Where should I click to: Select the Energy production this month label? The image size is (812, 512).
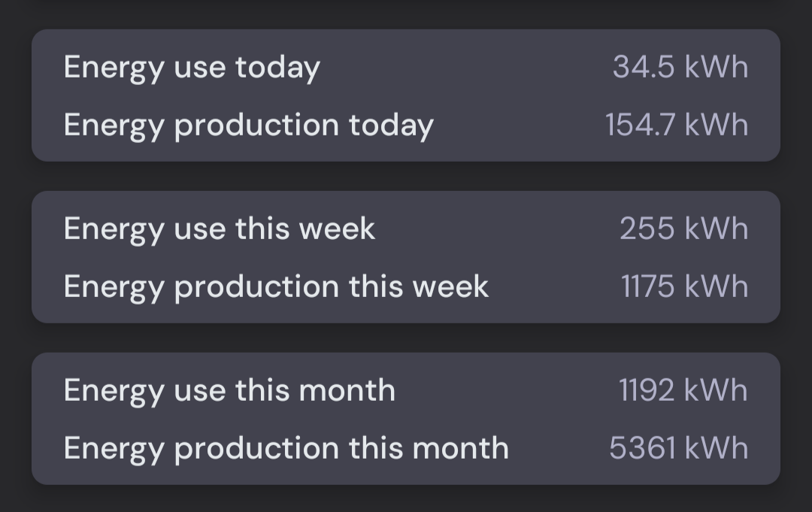pos(286,448)
